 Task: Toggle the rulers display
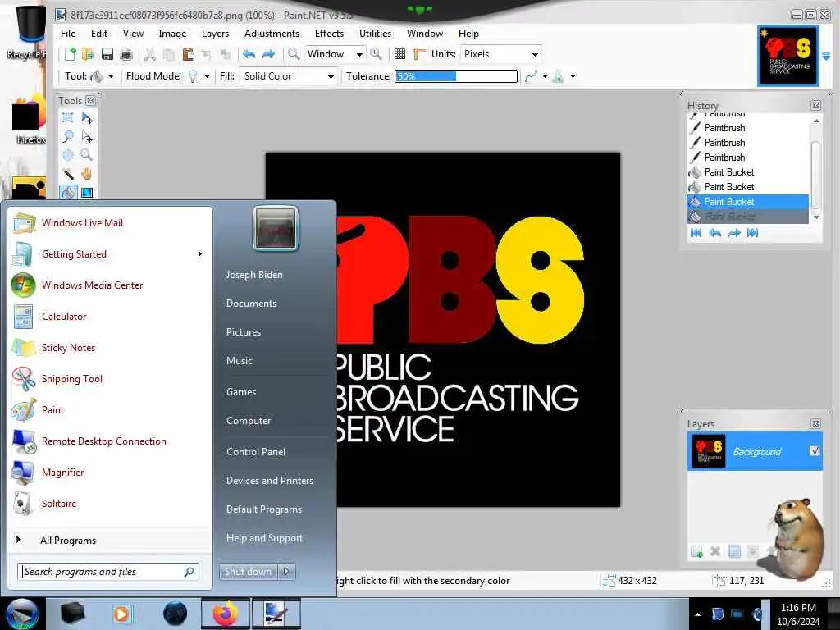pos(419,54)
